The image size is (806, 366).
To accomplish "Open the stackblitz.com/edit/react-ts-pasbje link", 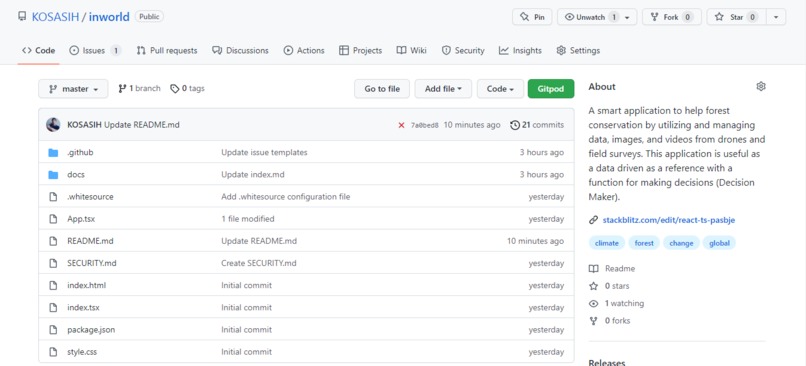I will pyautogui.click(x=669, y=220).
